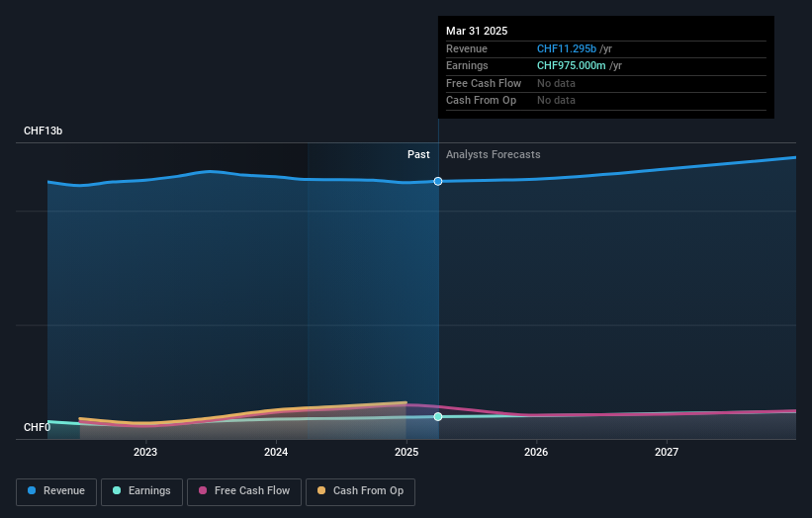The width and height of the screenshot is (812, 518).
Task: Click the Free Cash Flow tooltip row label
Action: click(x=484, y=83)
